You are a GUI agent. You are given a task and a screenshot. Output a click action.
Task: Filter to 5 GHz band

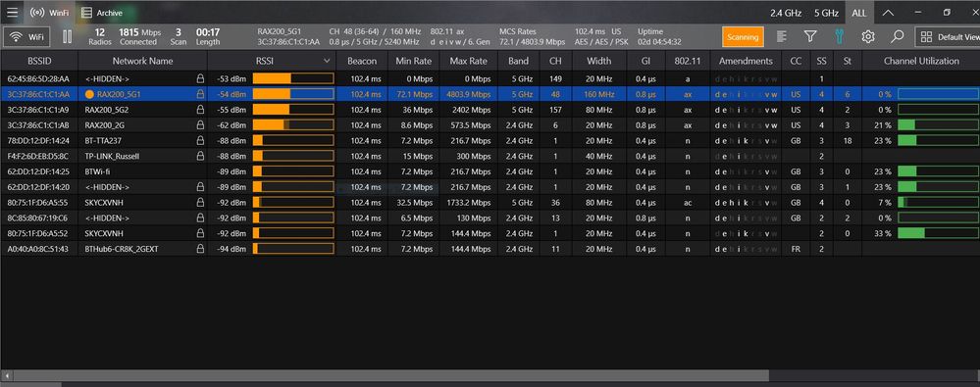click(826, 13)
